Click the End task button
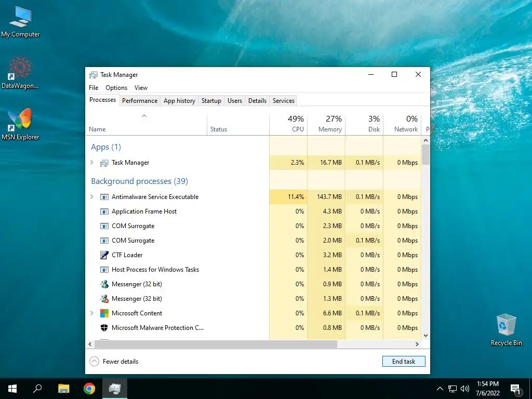 tap(404, 362)
